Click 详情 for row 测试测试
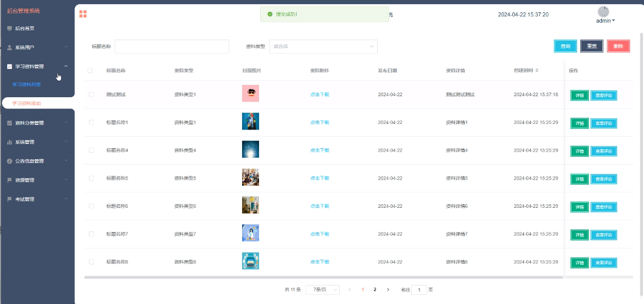The image size is (644, 304). (x=580, y=95)
